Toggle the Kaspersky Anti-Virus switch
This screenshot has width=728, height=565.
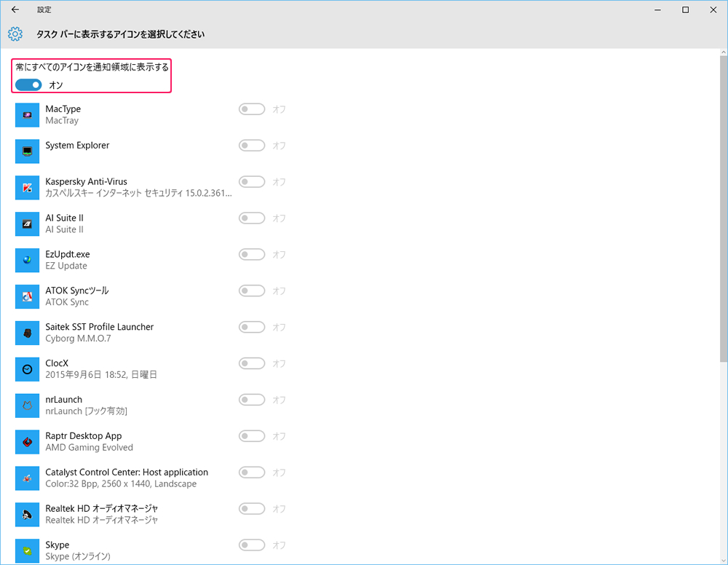pos(252,181)
